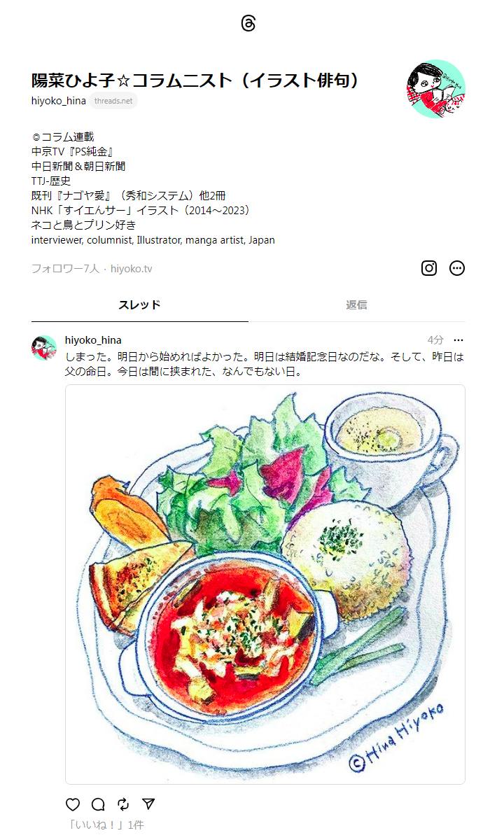Open the hiyoko.tv website link
Screen dimensions: 504x840
(x=131, y=269)
